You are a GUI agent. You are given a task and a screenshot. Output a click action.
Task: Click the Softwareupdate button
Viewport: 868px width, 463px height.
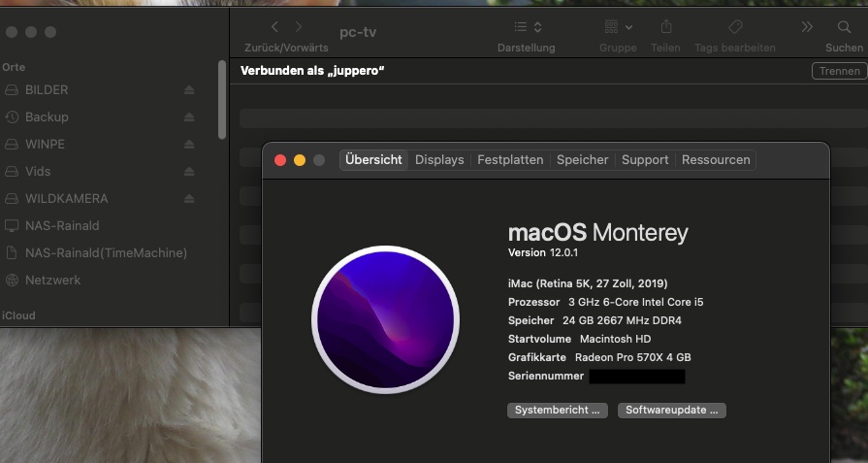672,411
